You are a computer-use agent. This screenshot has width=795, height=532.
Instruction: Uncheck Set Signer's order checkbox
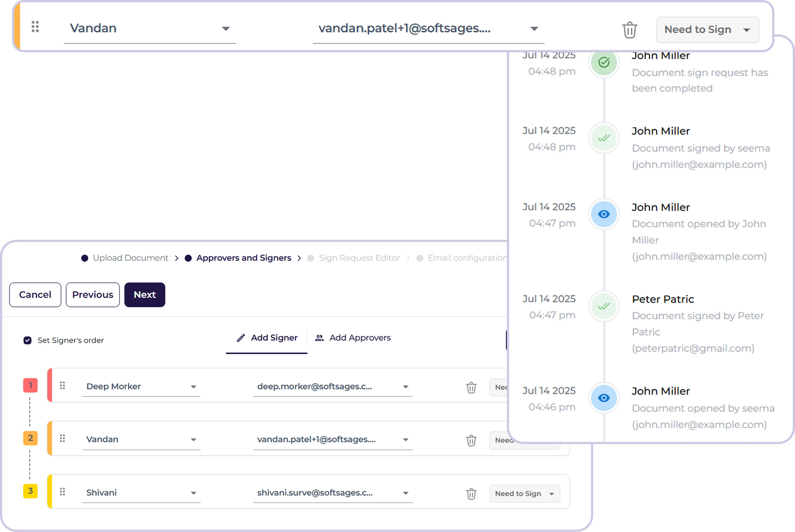coord(28,340)
